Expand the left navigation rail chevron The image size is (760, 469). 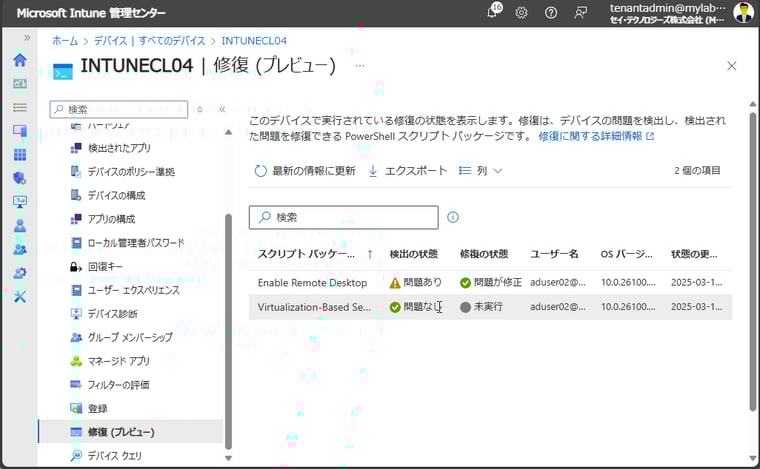tap(27, 38)
